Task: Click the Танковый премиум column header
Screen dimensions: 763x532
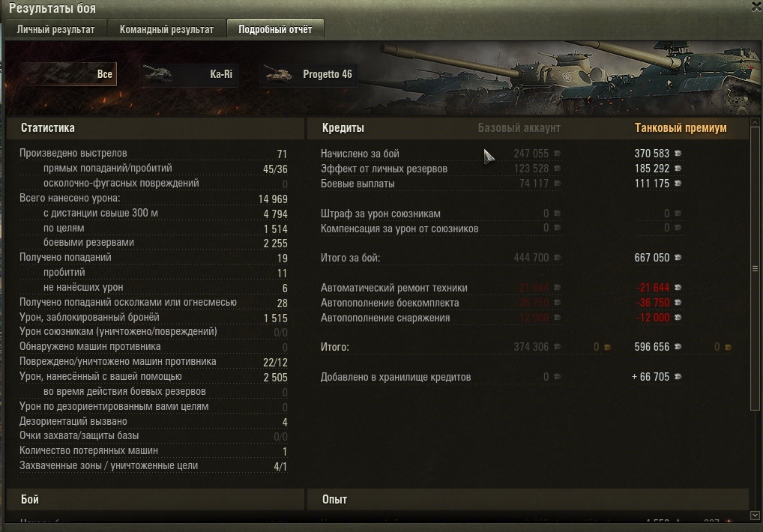Action: [681, 128]
